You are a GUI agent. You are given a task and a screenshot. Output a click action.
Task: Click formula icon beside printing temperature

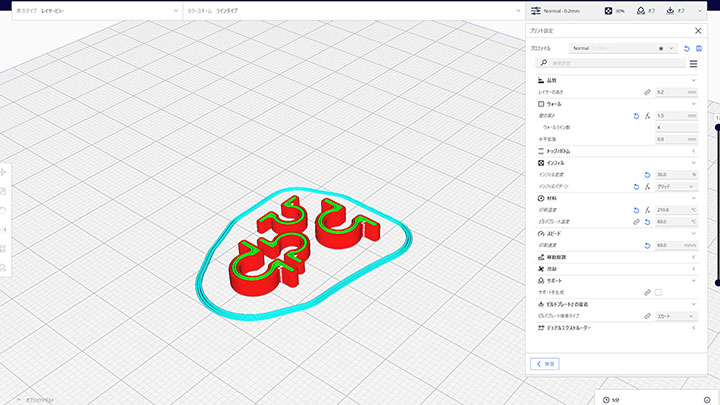pos(647,210)
